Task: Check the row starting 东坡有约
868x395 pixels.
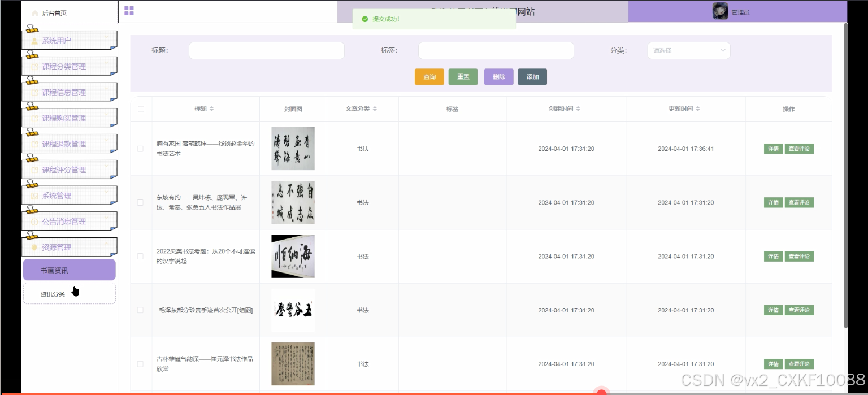Action: (x=140, y=202)
